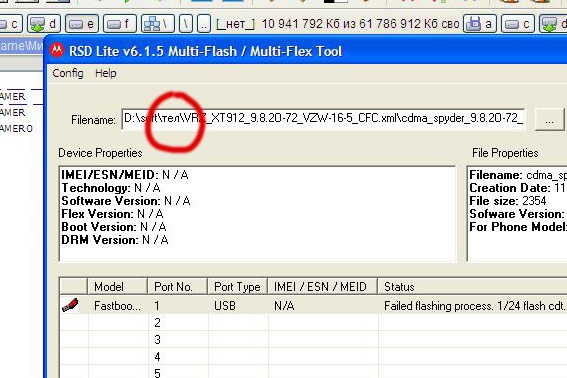
Task: Click the N/A cell in the IMEI column
Action: click(284, 306)
